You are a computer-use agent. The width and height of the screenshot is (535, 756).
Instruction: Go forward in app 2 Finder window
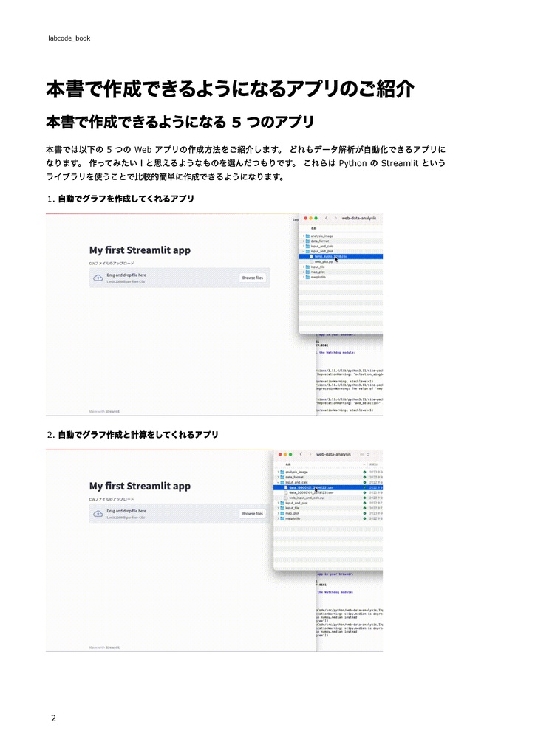[x=310, y=454]
